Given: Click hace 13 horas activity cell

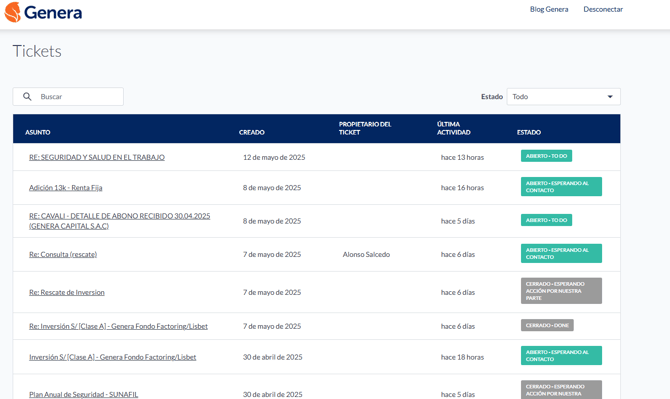Looking at the screenshot, I should (462, 157).
